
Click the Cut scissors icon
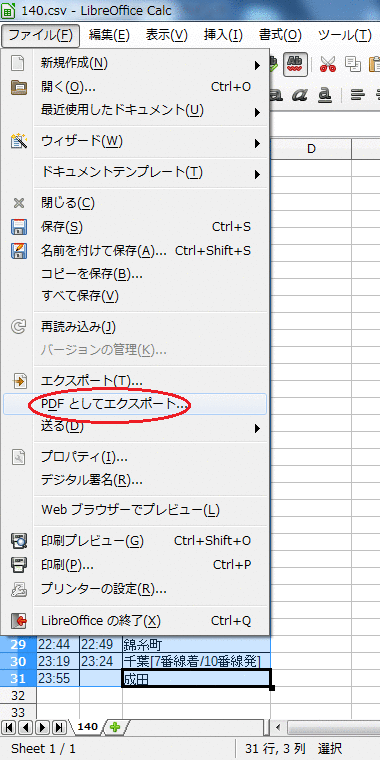click(328, 63)
